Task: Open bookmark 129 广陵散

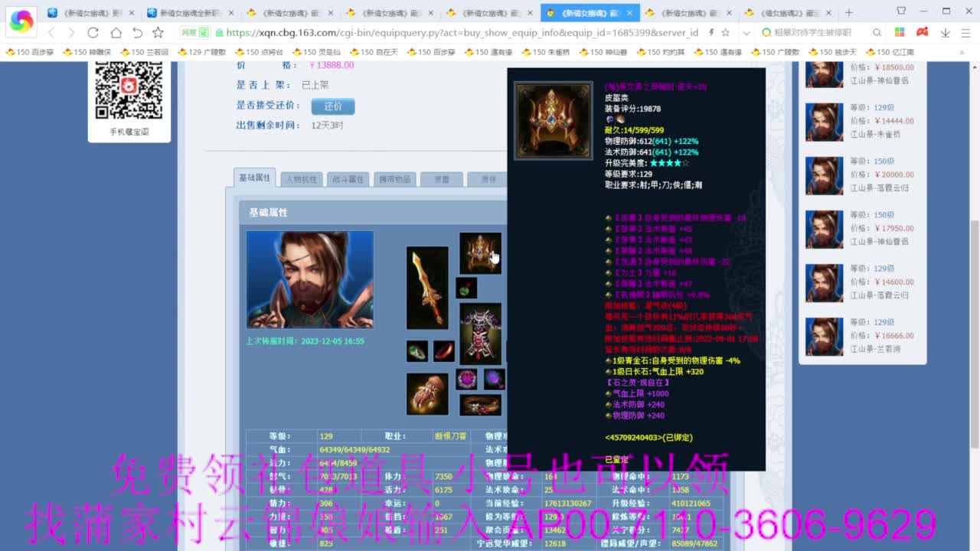Action: pyautogui.click(x=201, y=52)
